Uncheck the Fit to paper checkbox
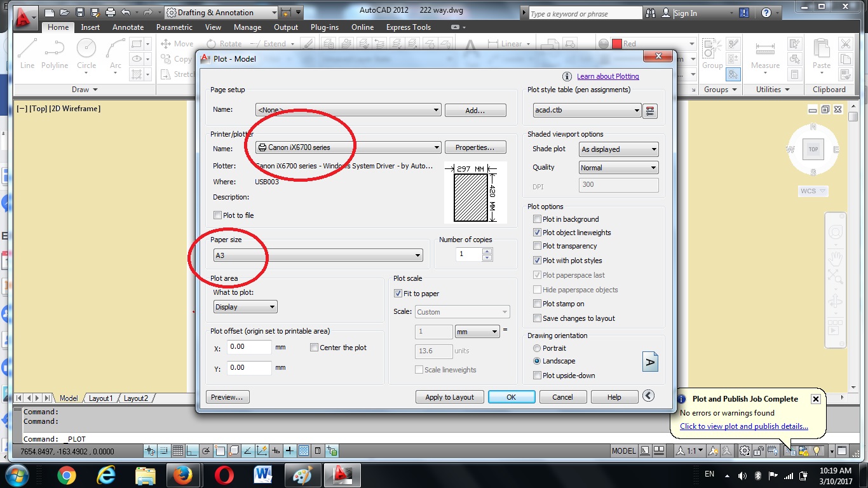 (x=398, y=294)
